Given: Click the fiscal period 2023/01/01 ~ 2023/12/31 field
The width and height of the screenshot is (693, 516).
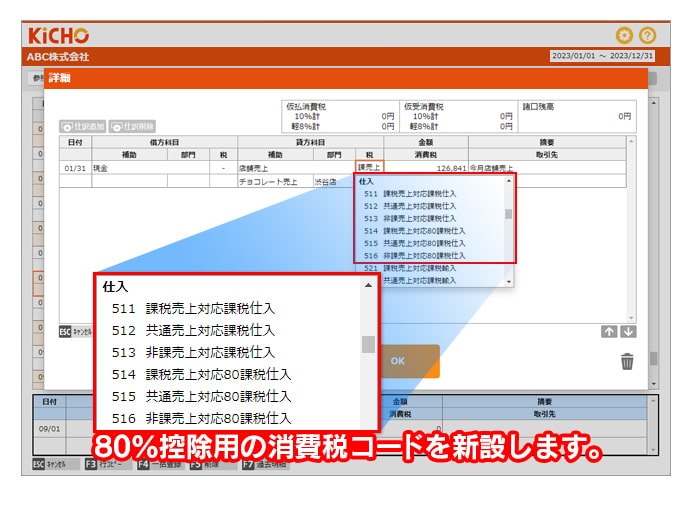Looking at the screenshot, I should tap(602, 56).
